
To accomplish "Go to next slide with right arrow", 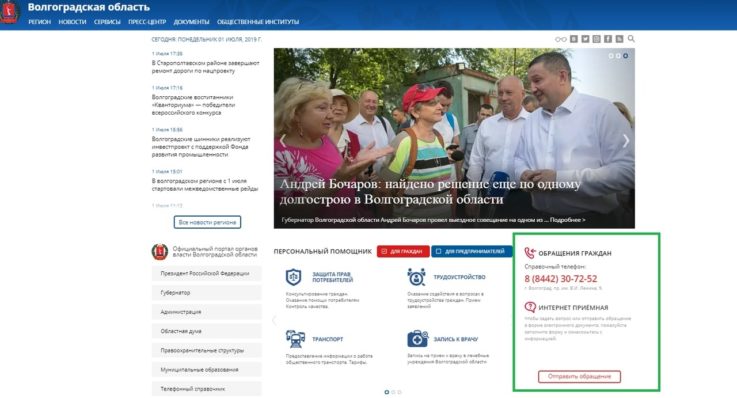I will click(x=626, y=140).
